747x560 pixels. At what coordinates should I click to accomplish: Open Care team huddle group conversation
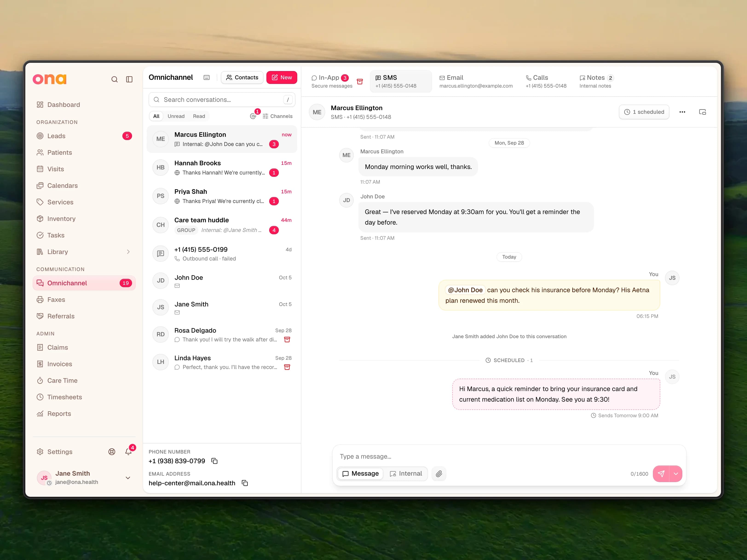222,225
